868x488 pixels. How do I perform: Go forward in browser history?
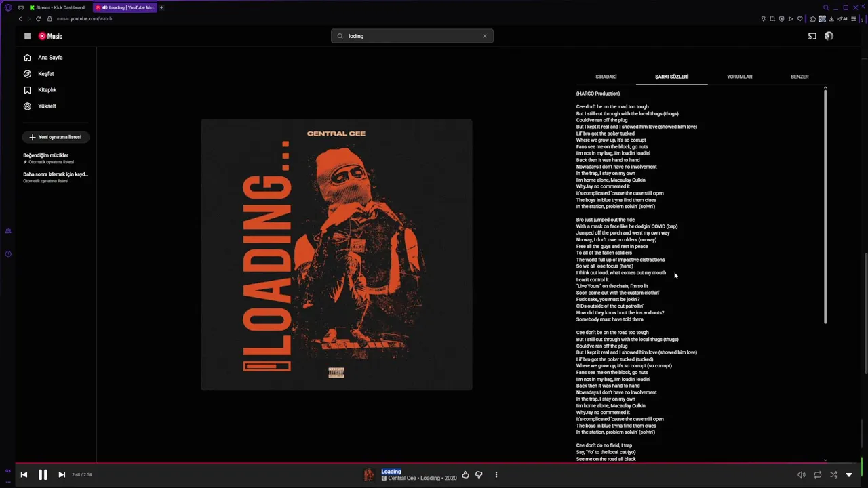pyautogui.click(x=29, y=19)
